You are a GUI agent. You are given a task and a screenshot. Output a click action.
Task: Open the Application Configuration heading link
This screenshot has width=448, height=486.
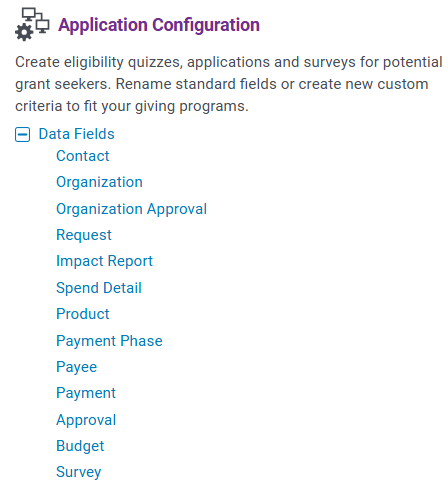(159, 25)
